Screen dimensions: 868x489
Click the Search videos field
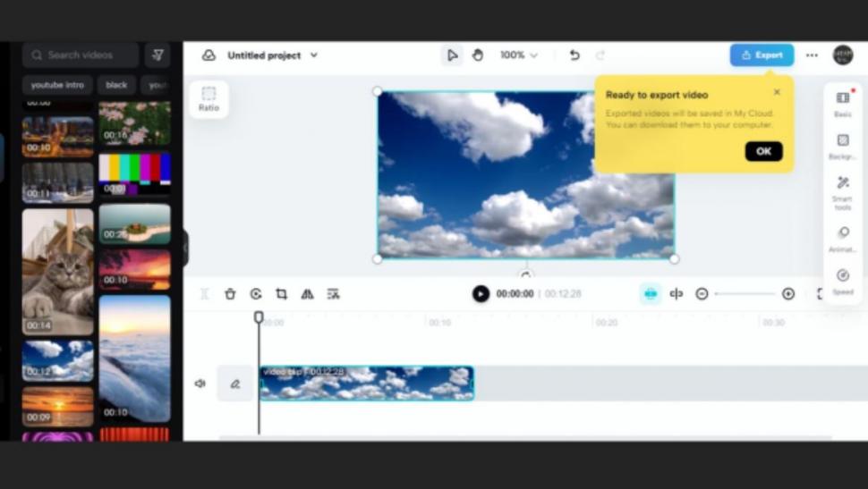(x=81, y=55)
